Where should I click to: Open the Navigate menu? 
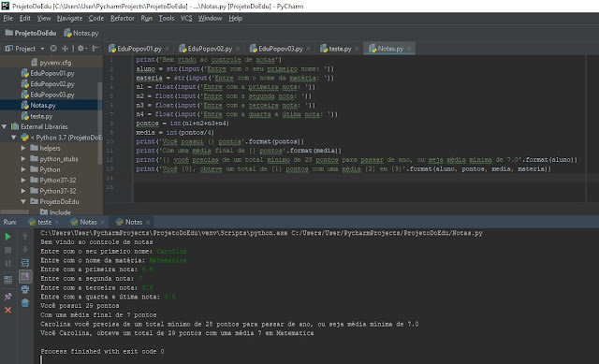pos(69,19)
